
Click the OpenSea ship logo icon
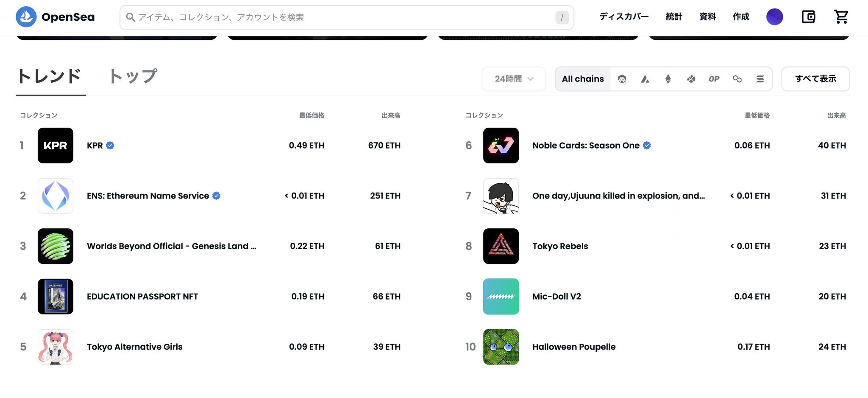tap(26, 17)
